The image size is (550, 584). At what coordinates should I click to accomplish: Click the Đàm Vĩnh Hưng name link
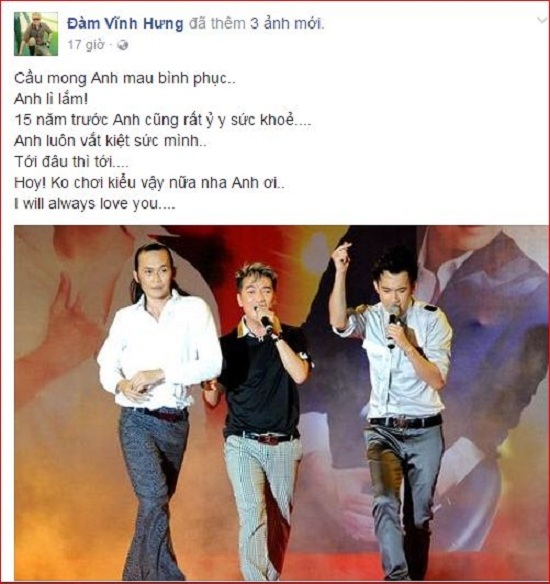point(125,24)
